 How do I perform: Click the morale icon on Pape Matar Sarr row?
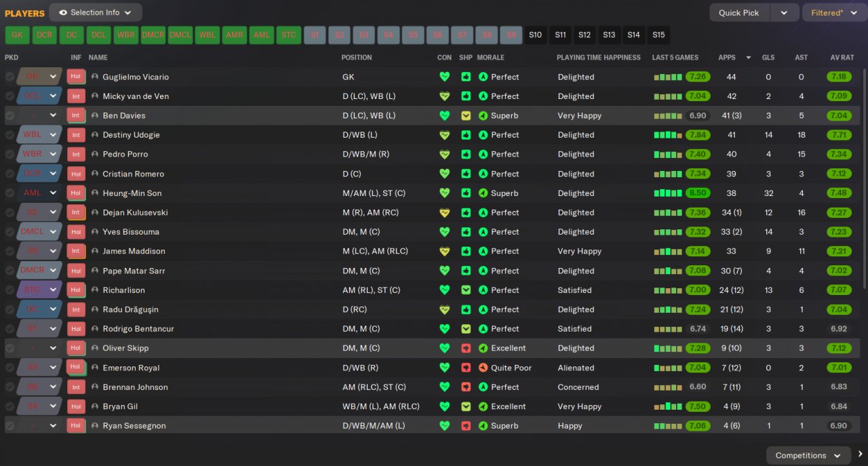(484, 271)
